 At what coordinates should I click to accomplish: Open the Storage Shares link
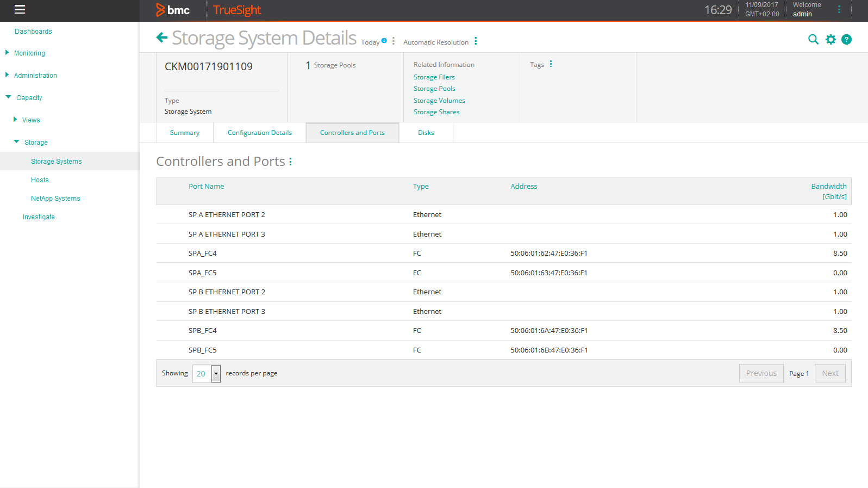pos(436,112)
